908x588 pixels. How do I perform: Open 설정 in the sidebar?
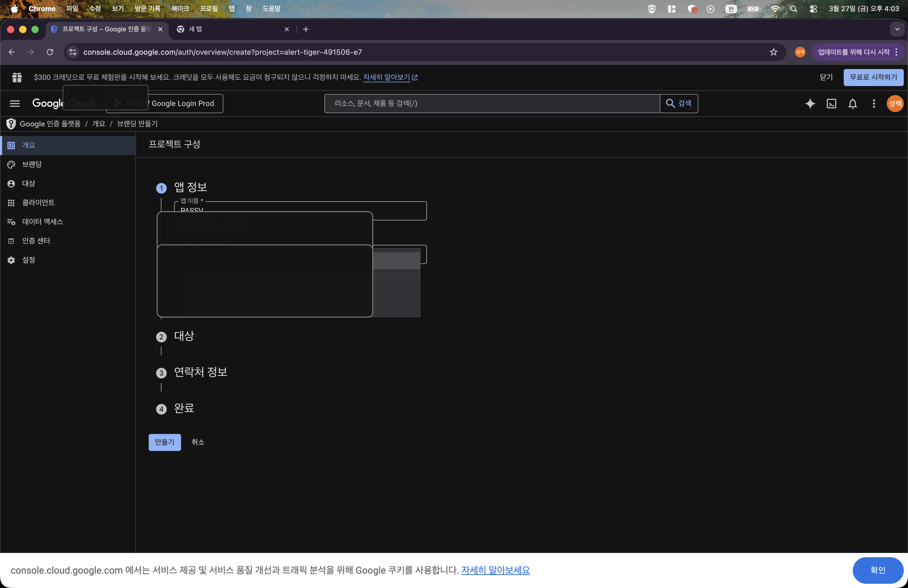tap(29, 260)
